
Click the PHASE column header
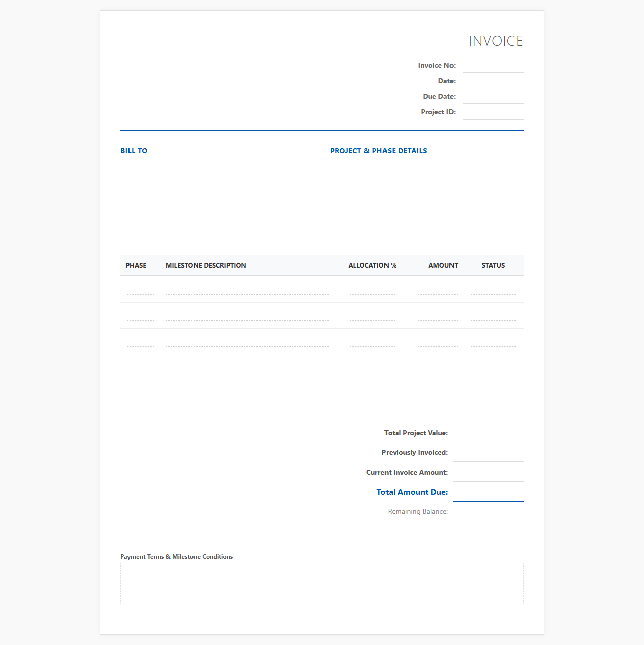(x=136, y=265)
